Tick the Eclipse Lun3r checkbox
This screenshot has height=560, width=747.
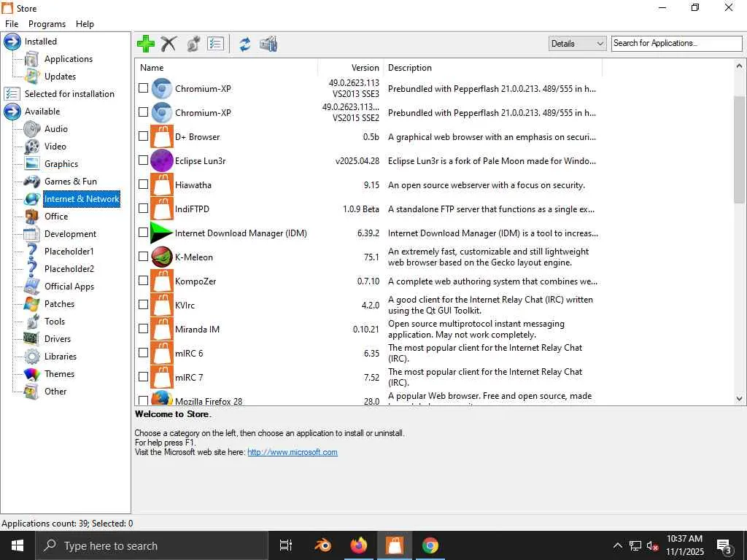pyautogui.click(x=144, y=160)
